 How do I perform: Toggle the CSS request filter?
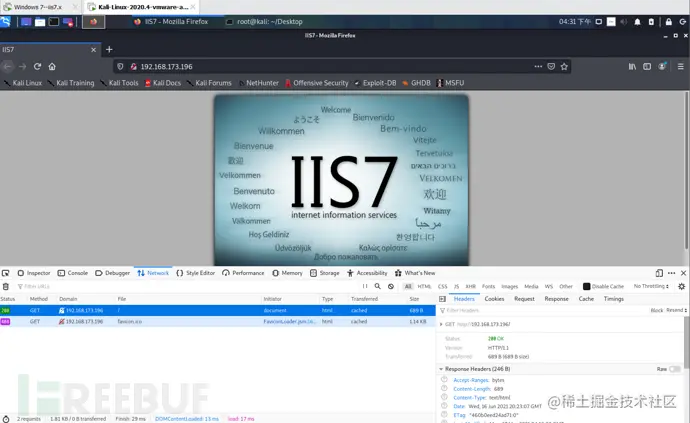pos(442,286)
